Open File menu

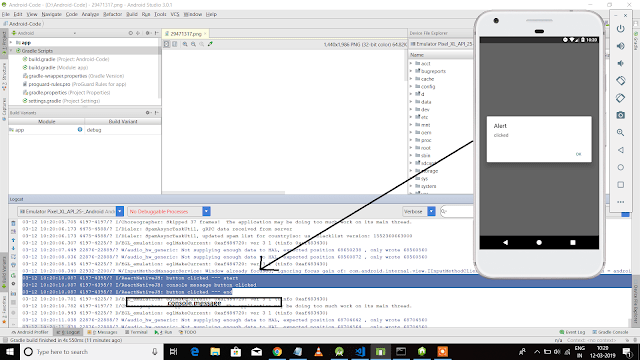tap(6, 14)
